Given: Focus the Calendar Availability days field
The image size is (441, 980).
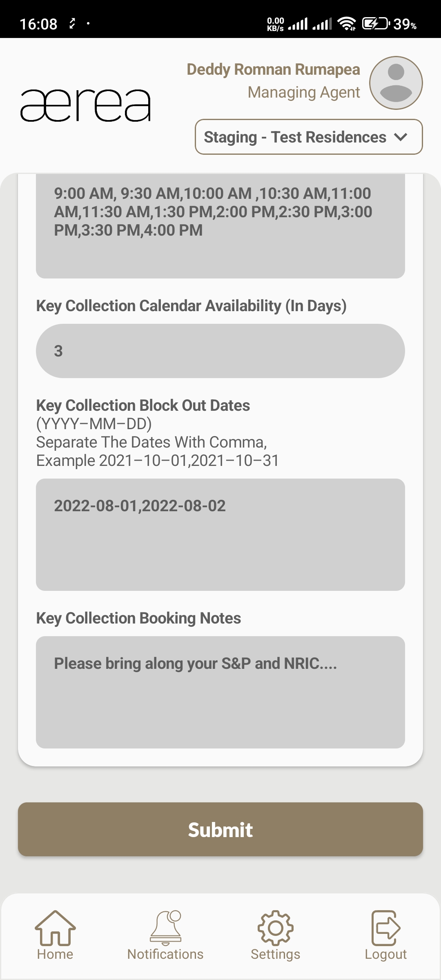Looking at the screenshot, I should pyautogui.click(x=220, y=351).
